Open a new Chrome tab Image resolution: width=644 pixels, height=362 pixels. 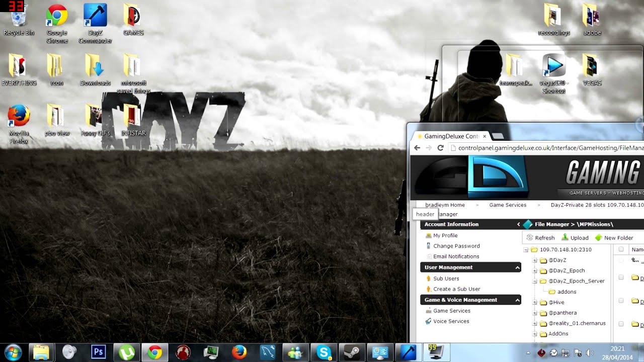(x=498, y=136)
